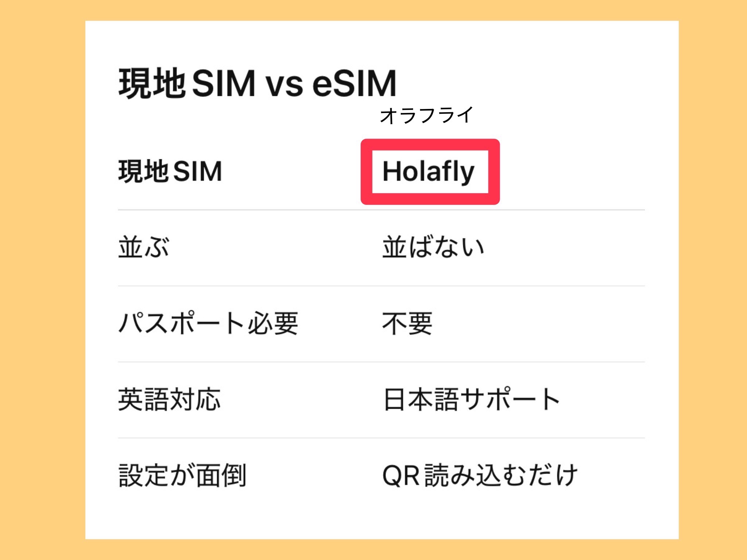Click the 不要 cell
This screenshot has height=560, width=747.
[407, 323]
